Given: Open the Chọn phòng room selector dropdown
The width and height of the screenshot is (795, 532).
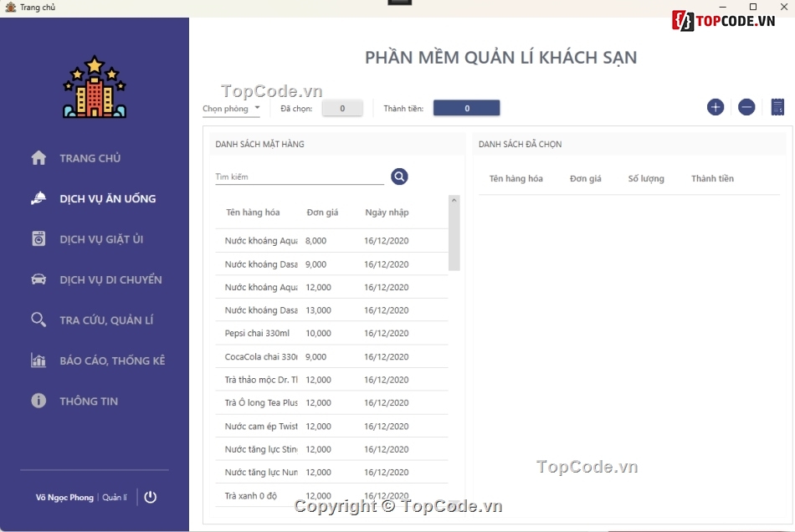Looking at the screenshot, I should (230, 108).
